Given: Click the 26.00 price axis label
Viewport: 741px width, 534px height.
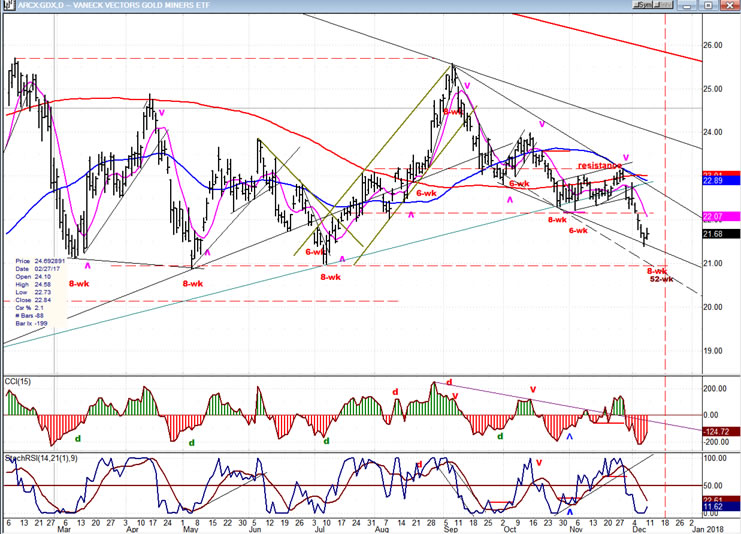Looking at the screenshot, I should (713, 45).
